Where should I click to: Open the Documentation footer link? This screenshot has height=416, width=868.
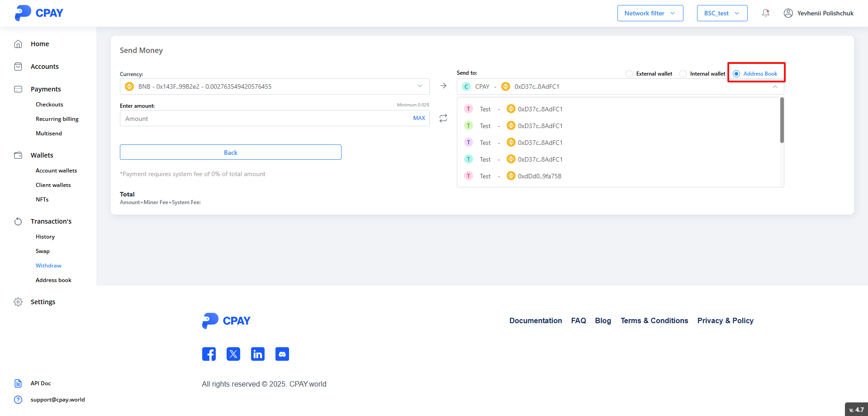[x=536, y=320]
